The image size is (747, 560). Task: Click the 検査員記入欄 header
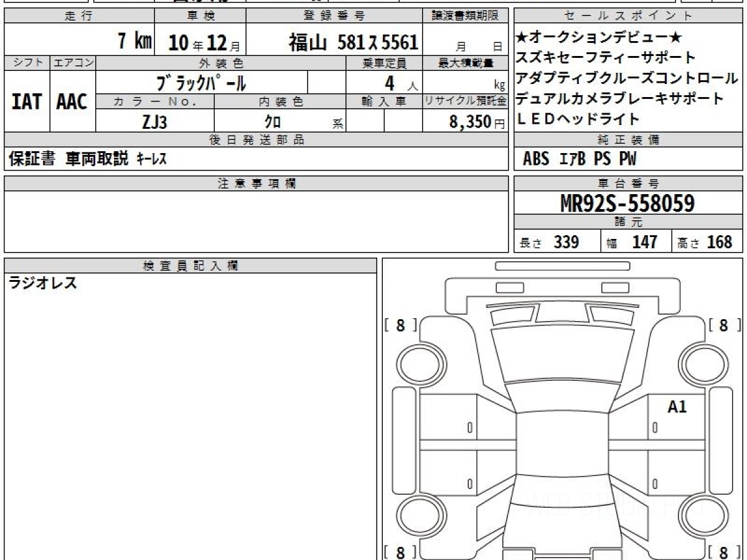click(190, 266)
